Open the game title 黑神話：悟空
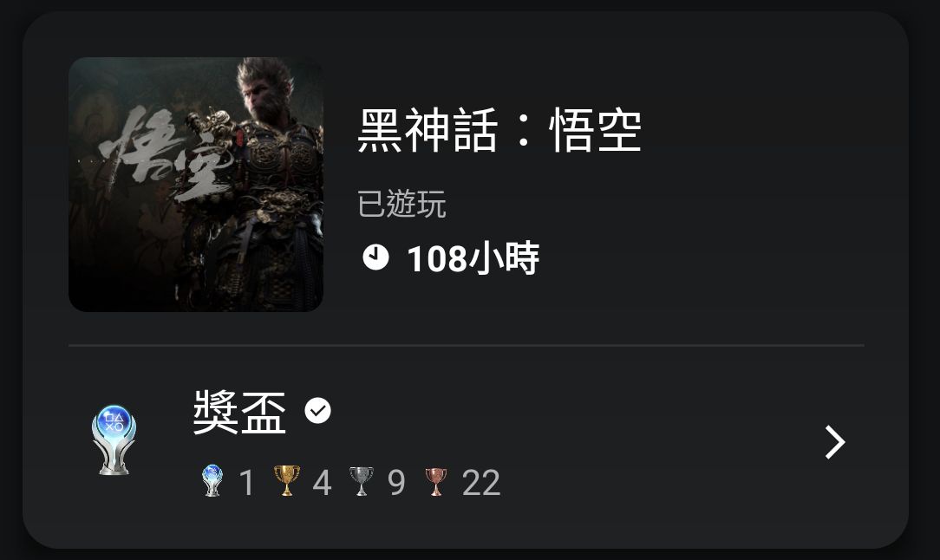This screenshot has width=940, height=560. point(499,131)
